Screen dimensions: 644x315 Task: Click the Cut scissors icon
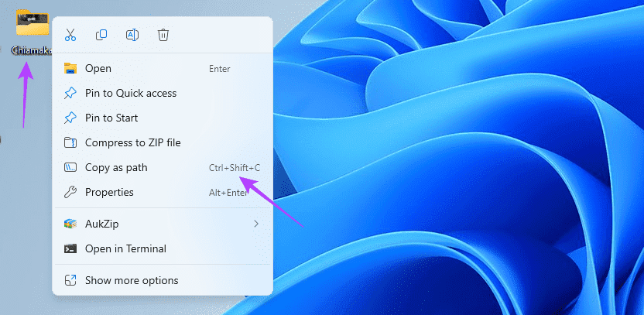click(70, 35)
